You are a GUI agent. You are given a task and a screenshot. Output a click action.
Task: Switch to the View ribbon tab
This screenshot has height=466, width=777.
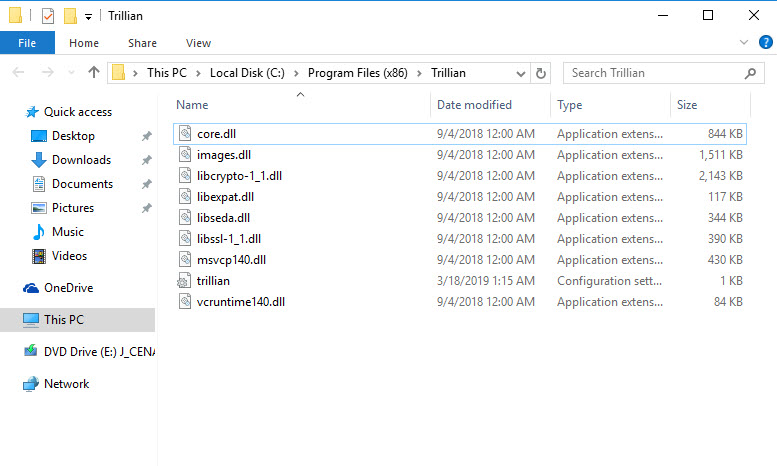198,43
